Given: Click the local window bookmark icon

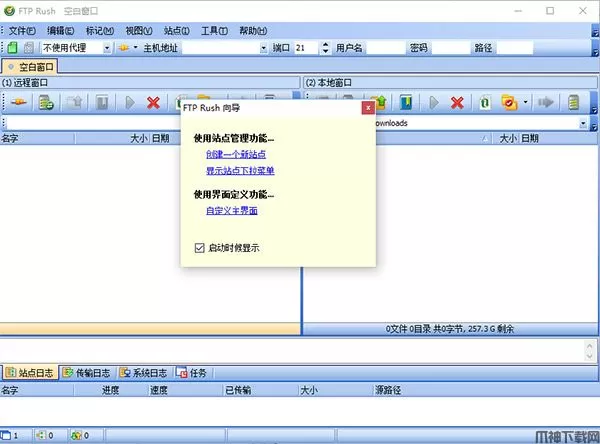Looking at the screenshot, I should click(406, 102).
